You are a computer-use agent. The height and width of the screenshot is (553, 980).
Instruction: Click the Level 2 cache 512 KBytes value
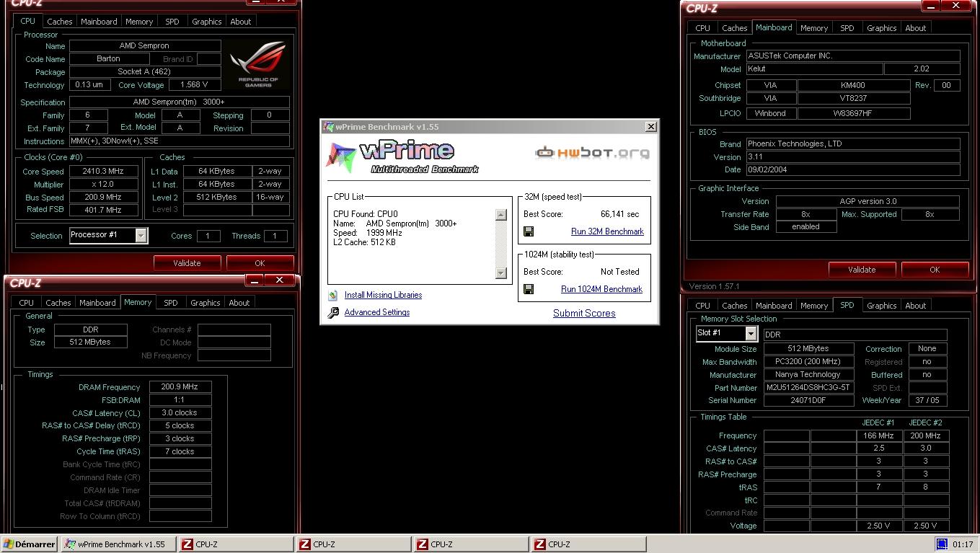coord(217,198)
